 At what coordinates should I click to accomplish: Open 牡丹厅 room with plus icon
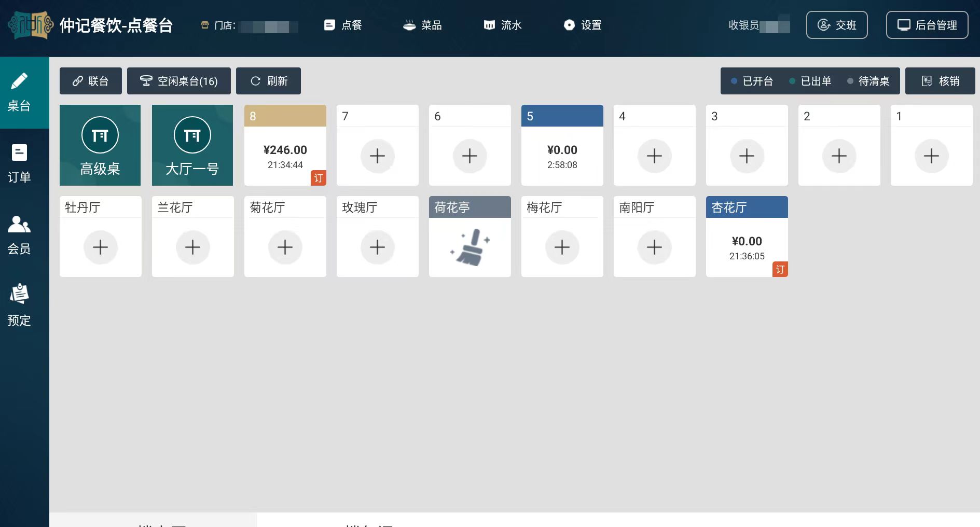101,237
